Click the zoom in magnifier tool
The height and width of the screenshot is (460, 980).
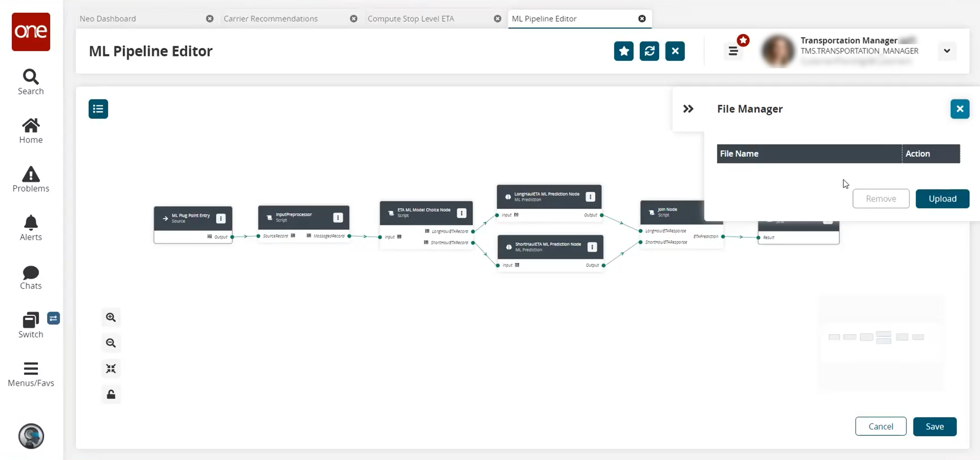[111, 317]
